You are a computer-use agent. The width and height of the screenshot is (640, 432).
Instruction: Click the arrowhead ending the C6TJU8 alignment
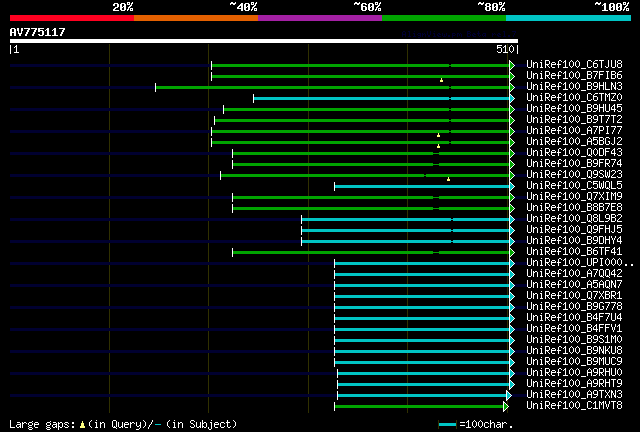pyautogui.click(x=512, y=65)
